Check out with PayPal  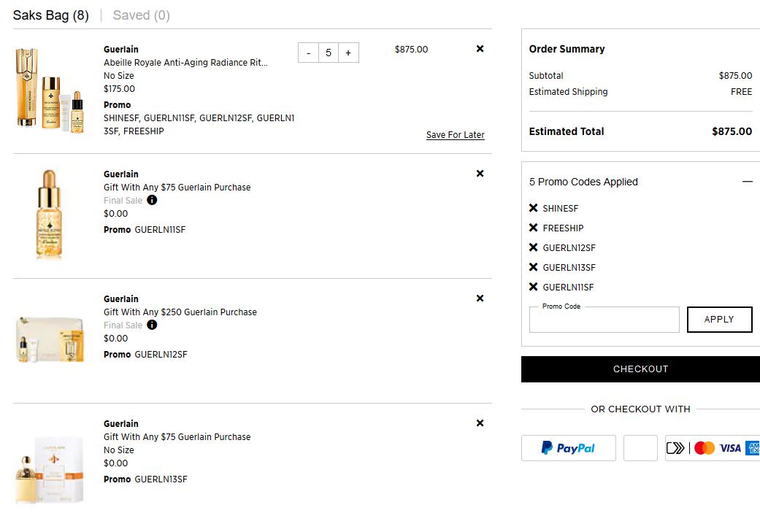[x=569, y=448]
